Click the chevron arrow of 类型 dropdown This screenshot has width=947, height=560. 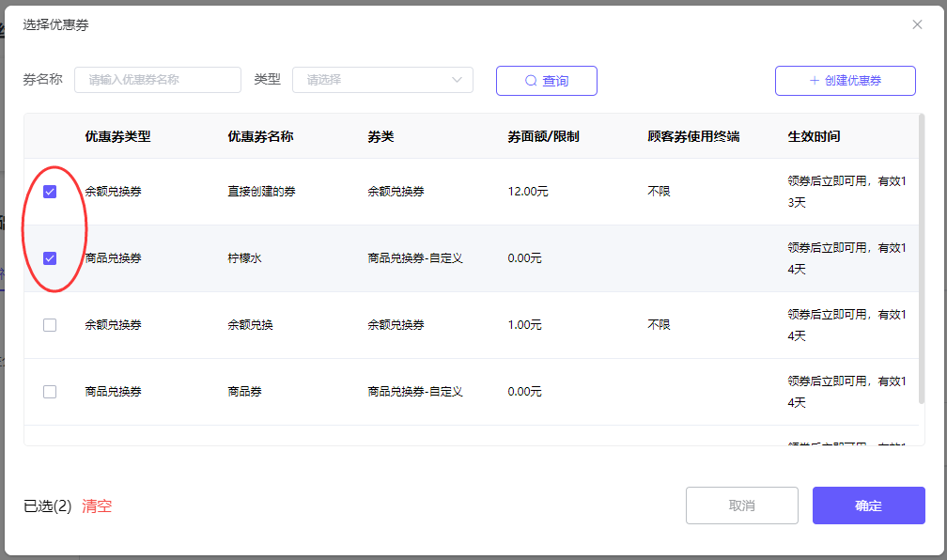(x=458, y=80)
